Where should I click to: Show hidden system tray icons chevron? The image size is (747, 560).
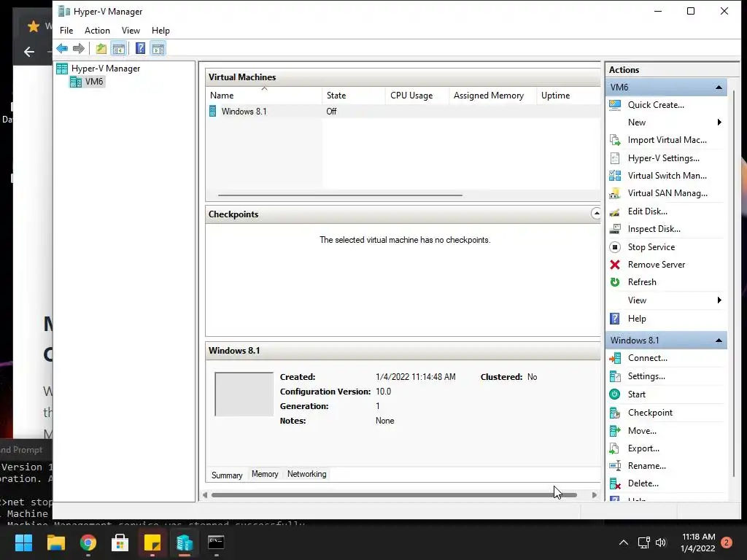(x=623, y=542)
